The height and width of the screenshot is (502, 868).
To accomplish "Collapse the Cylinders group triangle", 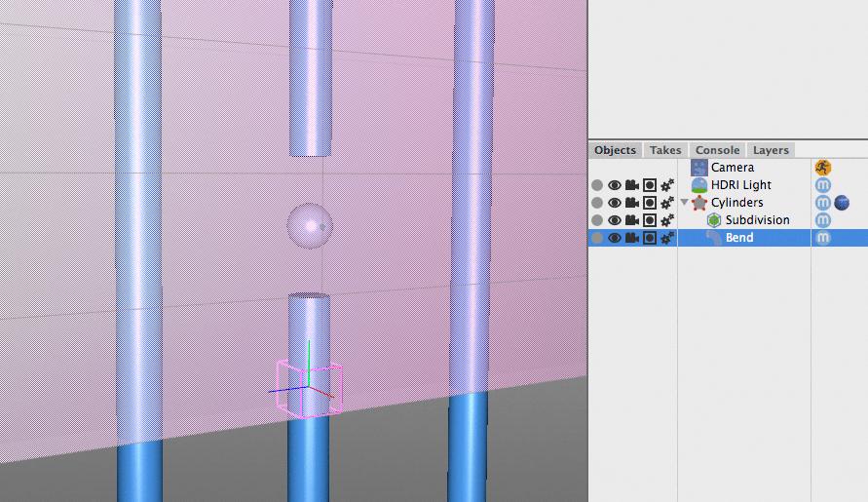I will tap(684, 202).
